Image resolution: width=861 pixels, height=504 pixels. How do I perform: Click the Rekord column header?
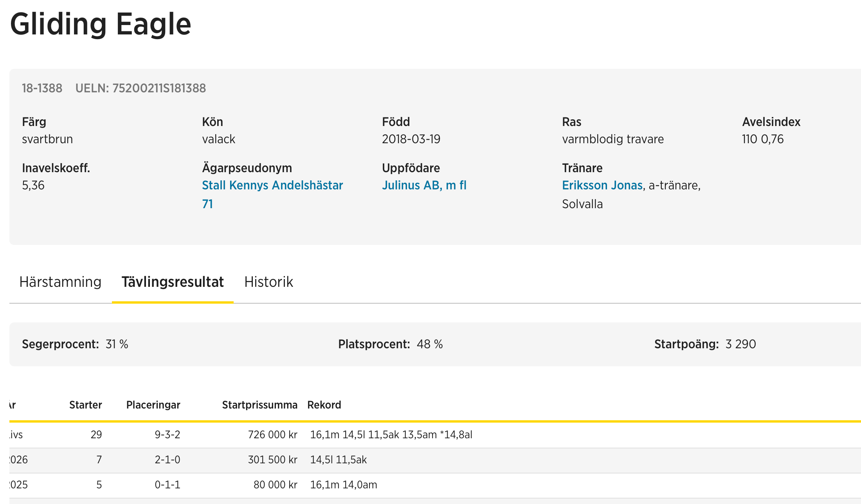click(324, 405)
